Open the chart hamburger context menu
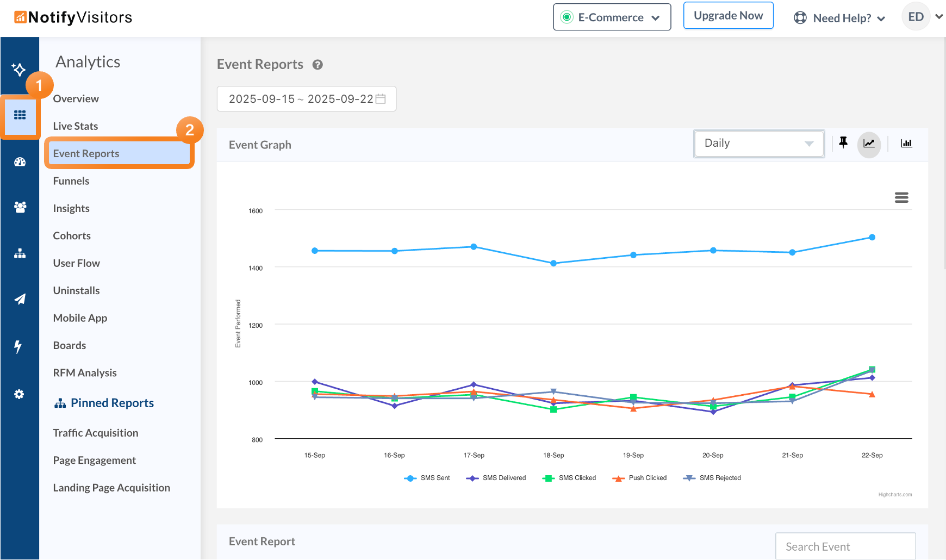The width and height of the screenshot is (946, 560). (901, 197)
